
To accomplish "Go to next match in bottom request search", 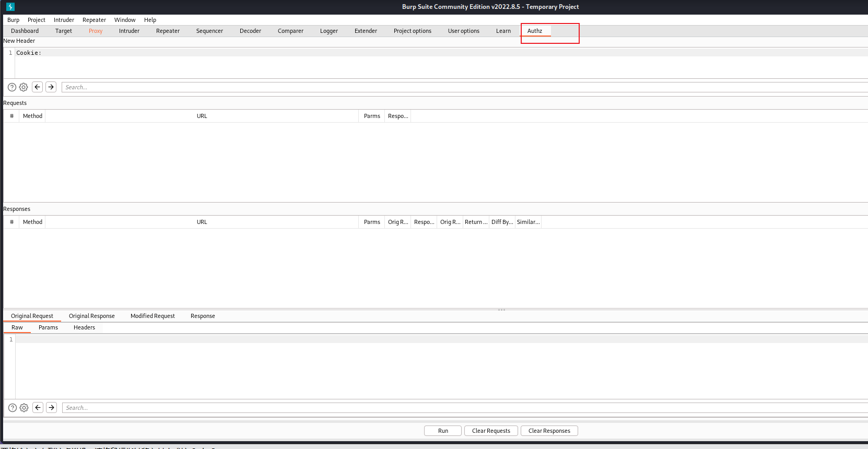I will click(x=52, y=408).
